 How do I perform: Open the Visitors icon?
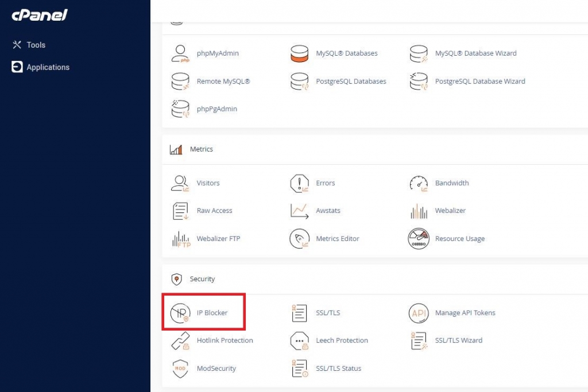[x=180, y=183]
